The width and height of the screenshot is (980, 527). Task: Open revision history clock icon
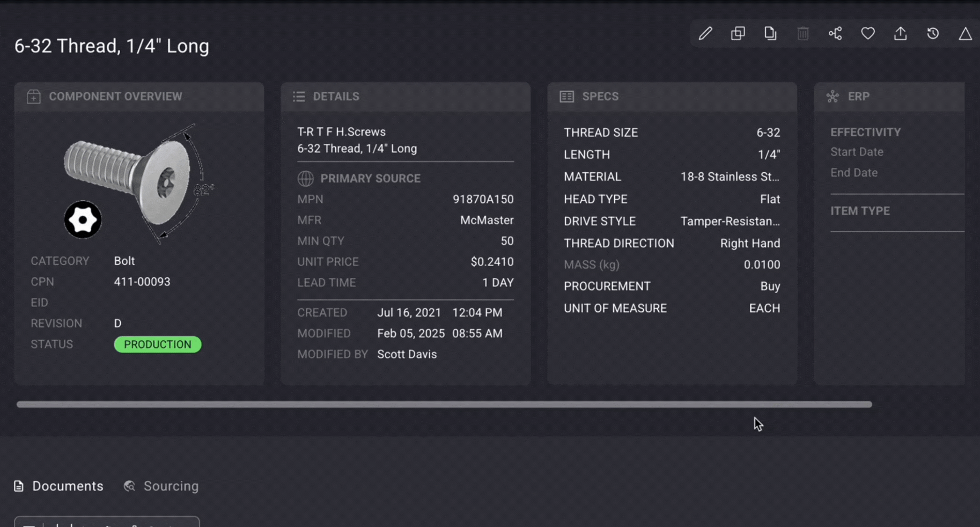tap(933, 34)
